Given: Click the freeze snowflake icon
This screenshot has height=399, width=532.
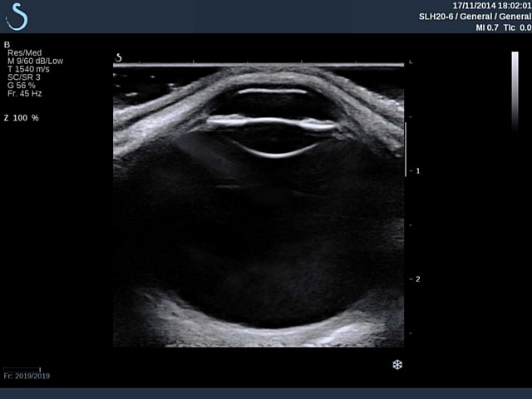Looking at the screenshot, I should [x=397, y=365].
